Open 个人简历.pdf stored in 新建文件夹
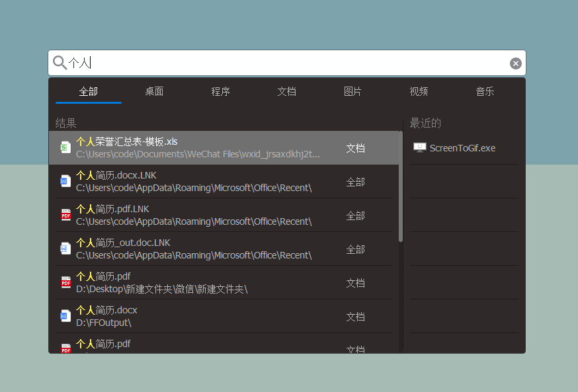Image resolution: width=578 pixels, height=392 pixels. click(218, 282)
